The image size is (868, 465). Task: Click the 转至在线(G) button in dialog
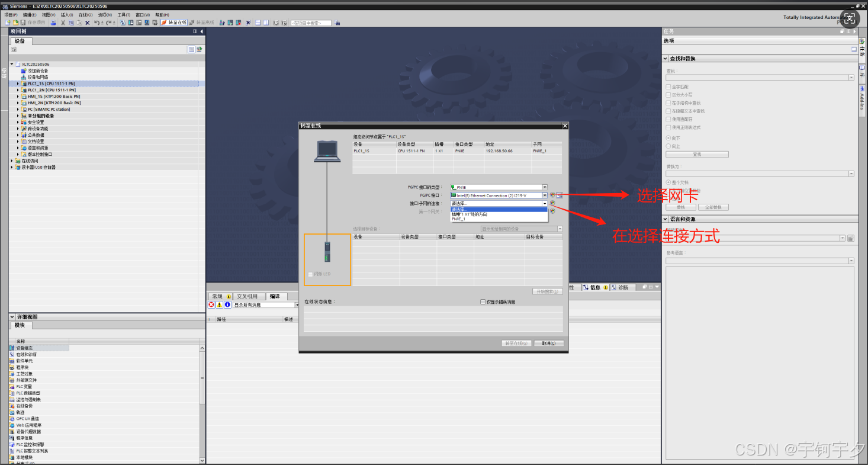(x=516, y=343)
